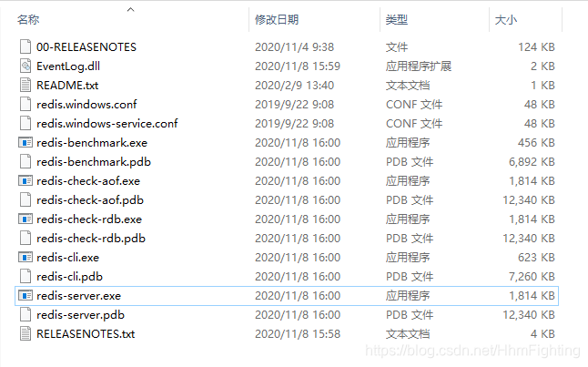Select the file name RELEASENOTES.txt

[86, 334]
